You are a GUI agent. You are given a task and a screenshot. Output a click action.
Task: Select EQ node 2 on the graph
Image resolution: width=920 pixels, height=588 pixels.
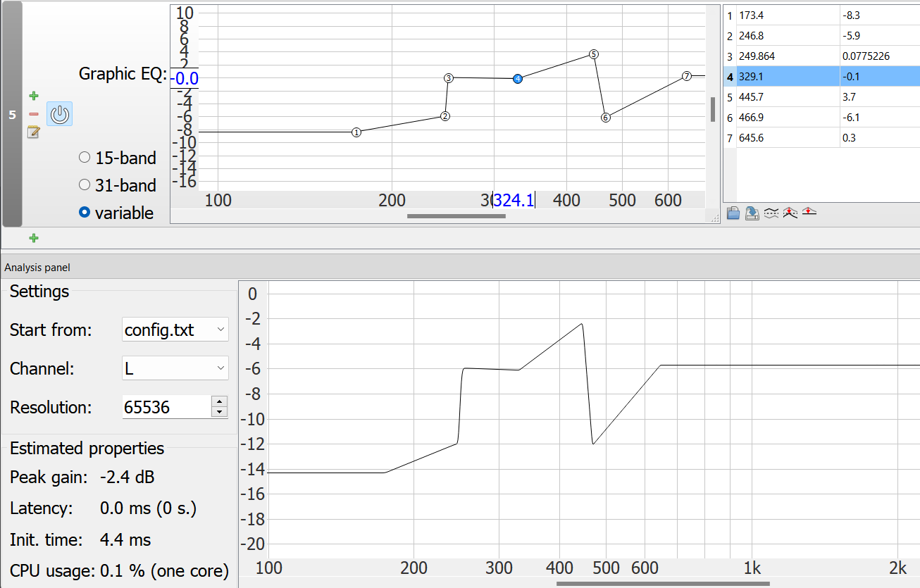click(445, 116)
